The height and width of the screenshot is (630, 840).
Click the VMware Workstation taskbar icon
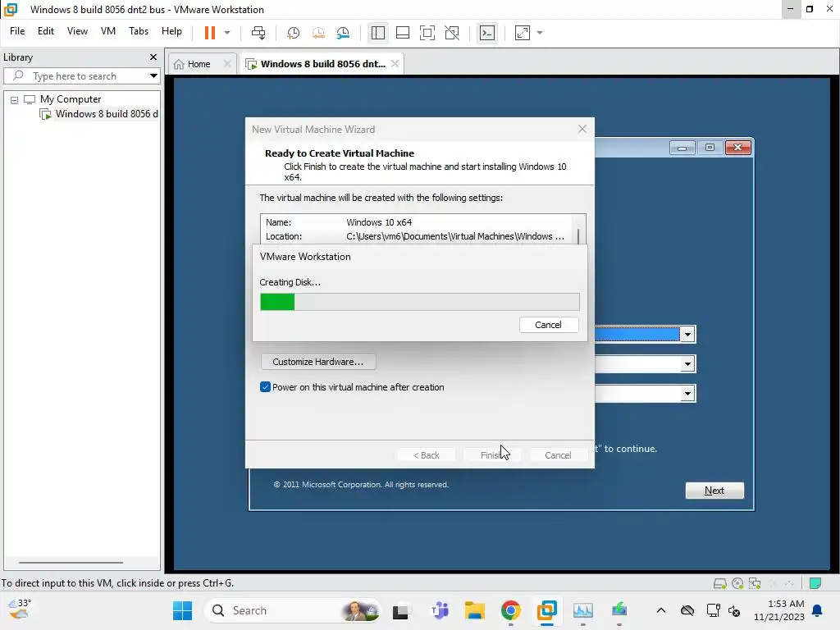coord(546,610)
